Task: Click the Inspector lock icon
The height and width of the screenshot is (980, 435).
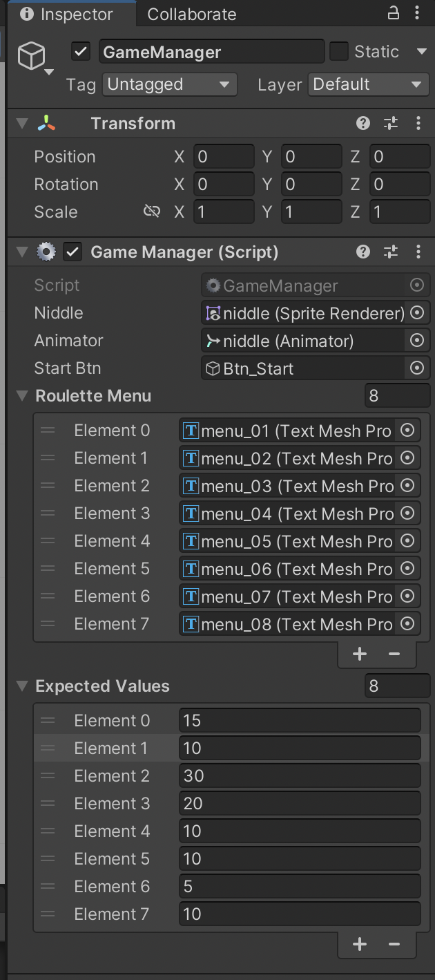Action: coord(393,13)
